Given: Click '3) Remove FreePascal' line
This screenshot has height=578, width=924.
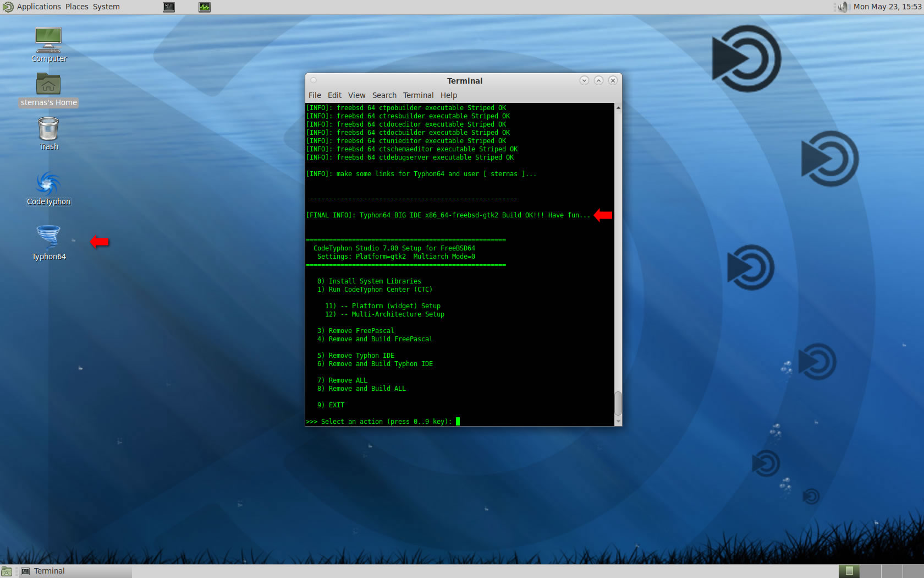Looking at the screenshot, I should (356, 331).
